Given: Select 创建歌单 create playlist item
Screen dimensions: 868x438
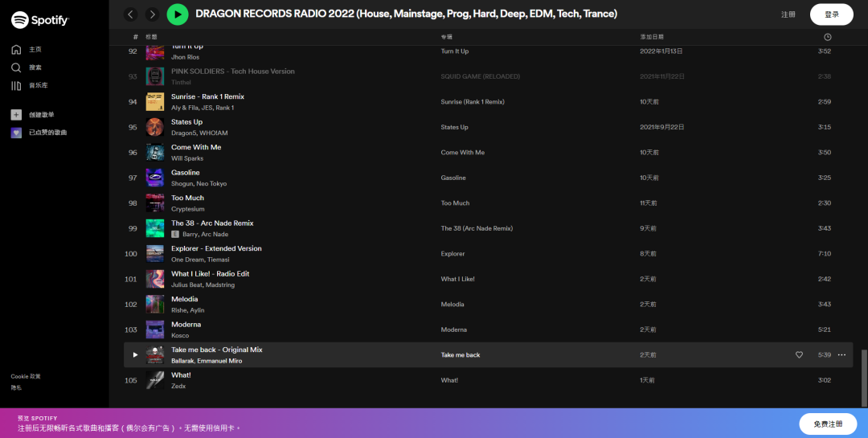Looking at the screenshot, I should [x=42, y=115].
